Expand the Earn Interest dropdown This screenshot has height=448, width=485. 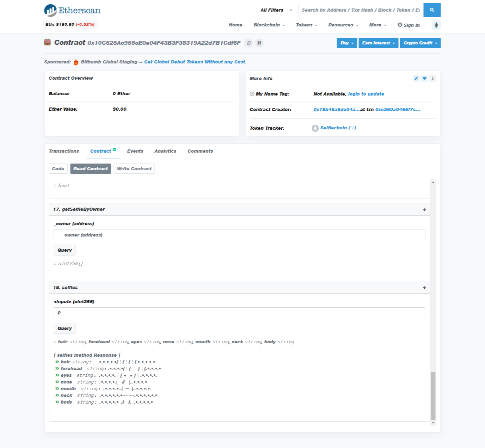pos(378,43)
